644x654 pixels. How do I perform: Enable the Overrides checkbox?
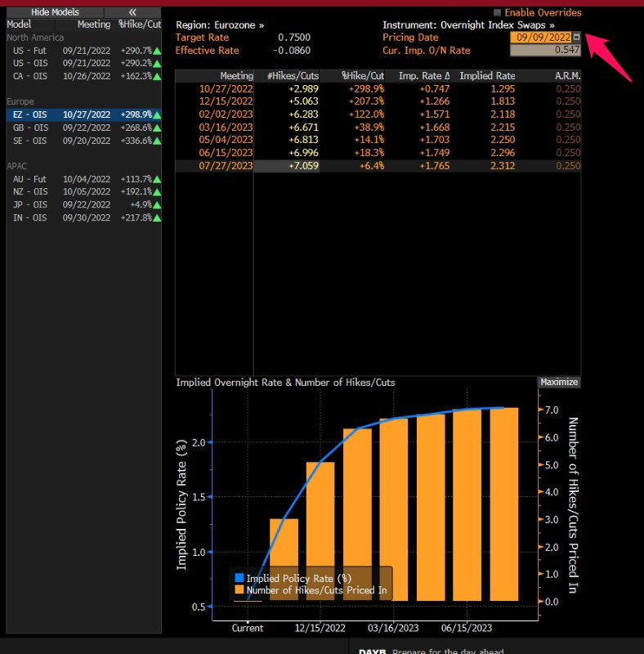coord(497,12)
